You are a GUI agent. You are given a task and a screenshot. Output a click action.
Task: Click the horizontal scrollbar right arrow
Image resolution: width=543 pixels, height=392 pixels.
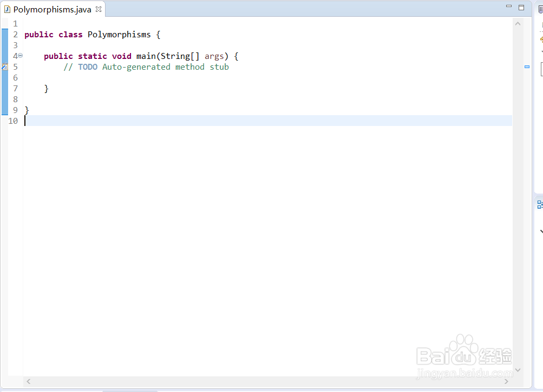click(x=506, y=381)
